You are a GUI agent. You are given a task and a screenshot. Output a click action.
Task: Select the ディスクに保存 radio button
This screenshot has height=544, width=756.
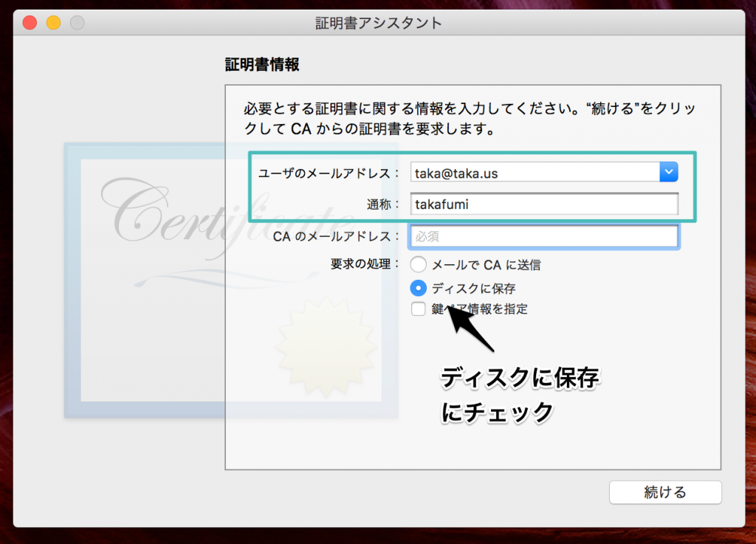click(418, 288)
